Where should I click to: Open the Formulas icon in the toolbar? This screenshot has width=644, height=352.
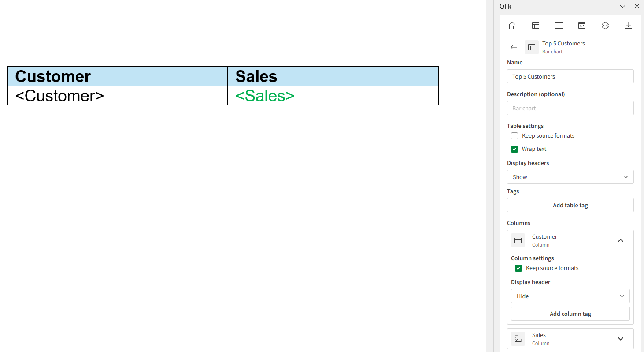tap(581, 26)
